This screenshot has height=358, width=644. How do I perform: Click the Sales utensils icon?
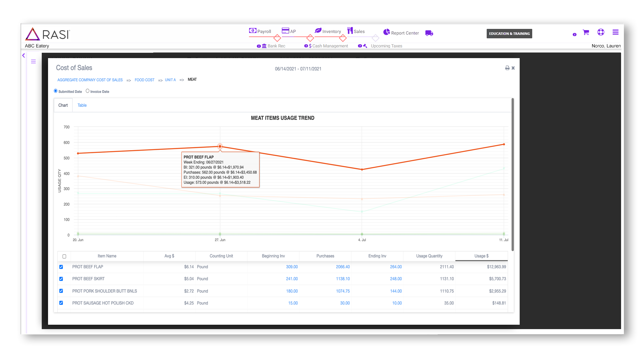click(x=350, y=30)
